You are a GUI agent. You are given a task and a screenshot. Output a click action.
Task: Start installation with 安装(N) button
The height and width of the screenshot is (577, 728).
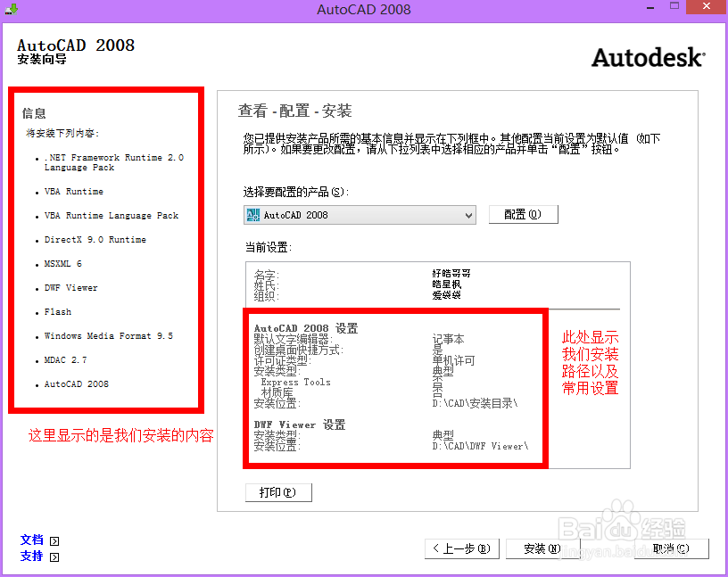[x=542, y=548]
